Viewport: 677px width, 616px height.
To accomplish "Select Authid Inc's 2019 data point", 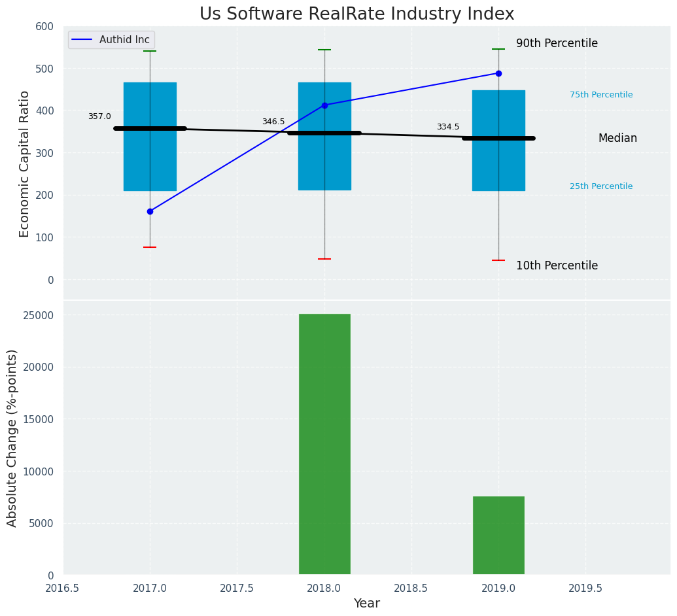I will 498,73.
